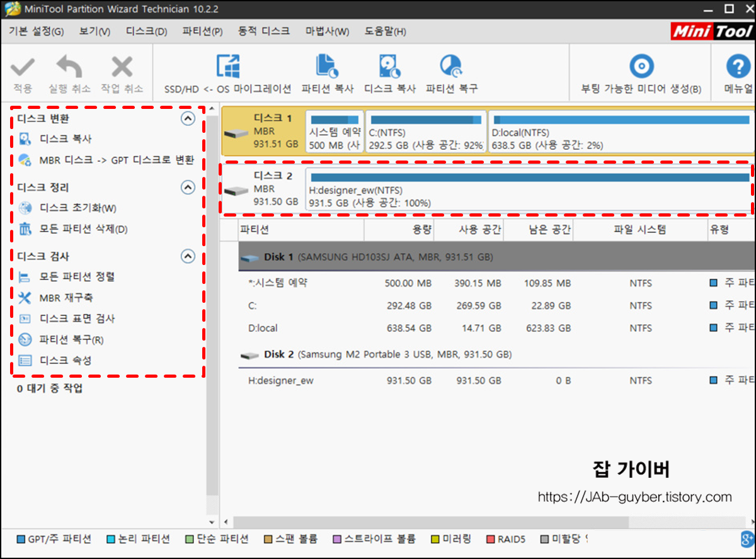Click the 스팬 볼륨 legend swatch
This screenshot has height=559, width=756.
[x=268, y=539]
